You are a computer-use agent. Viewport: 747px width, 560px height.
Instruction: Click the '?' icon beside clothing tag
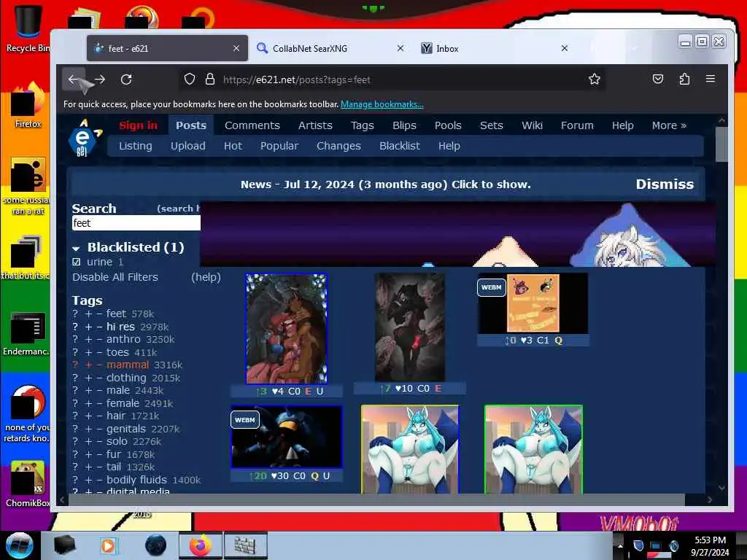75,378
